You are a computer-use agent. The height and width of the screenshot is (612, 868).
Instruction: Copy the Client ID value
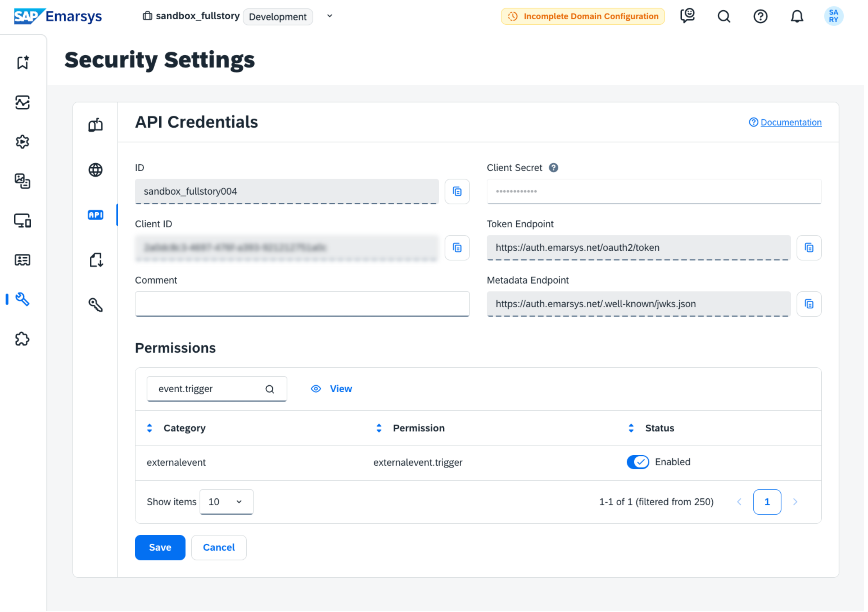457,248
